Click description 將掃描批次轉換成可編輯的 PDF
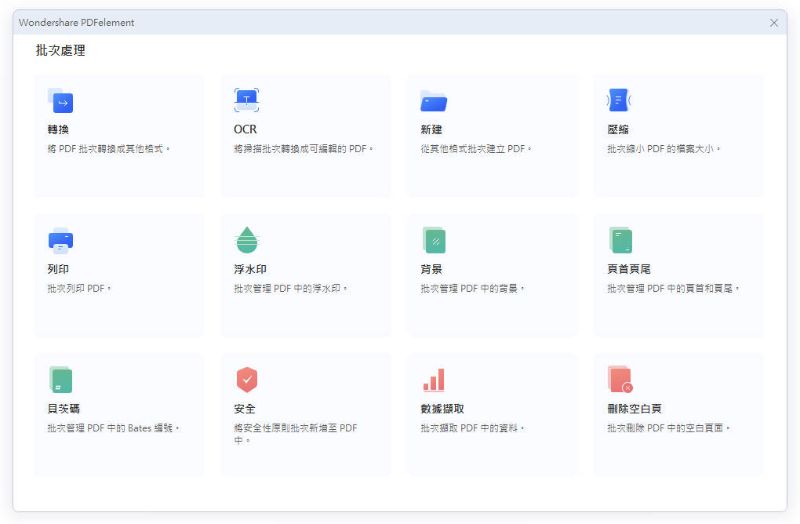This screenshot has height=524, width=800. 304,149
